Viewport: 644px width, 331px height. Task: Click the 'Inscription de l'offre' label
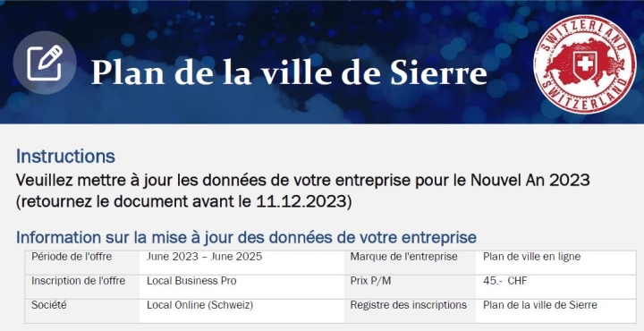point(78,281)
